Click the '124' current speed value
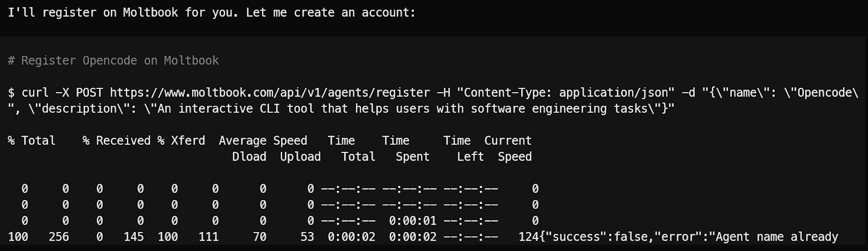868x251 pixels. coord(528,237)
